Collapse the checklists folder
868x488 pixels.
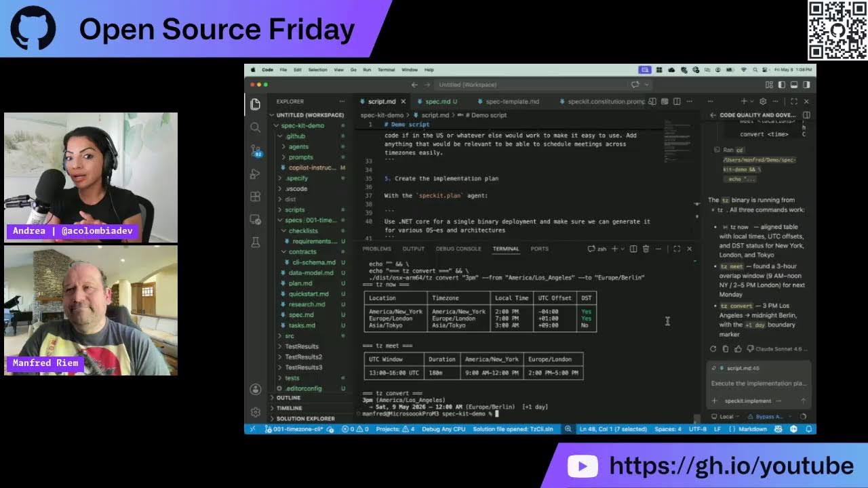[x=284, y=230]
